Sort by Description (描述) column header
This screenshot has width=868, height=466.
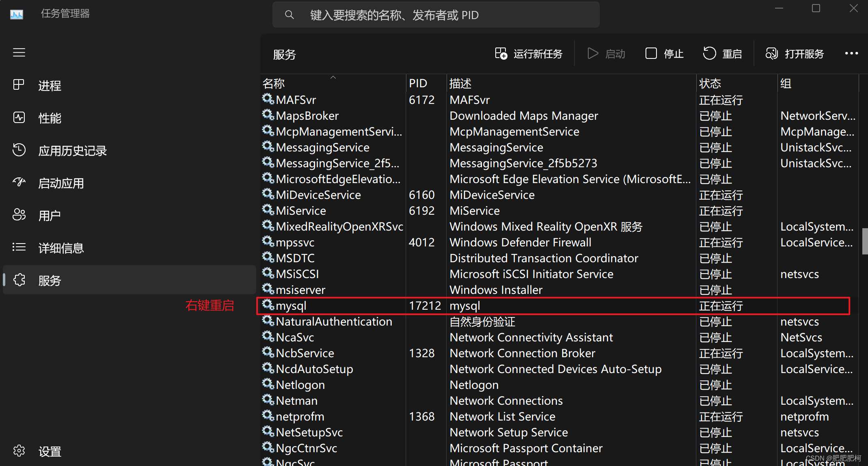click(572, 83)
